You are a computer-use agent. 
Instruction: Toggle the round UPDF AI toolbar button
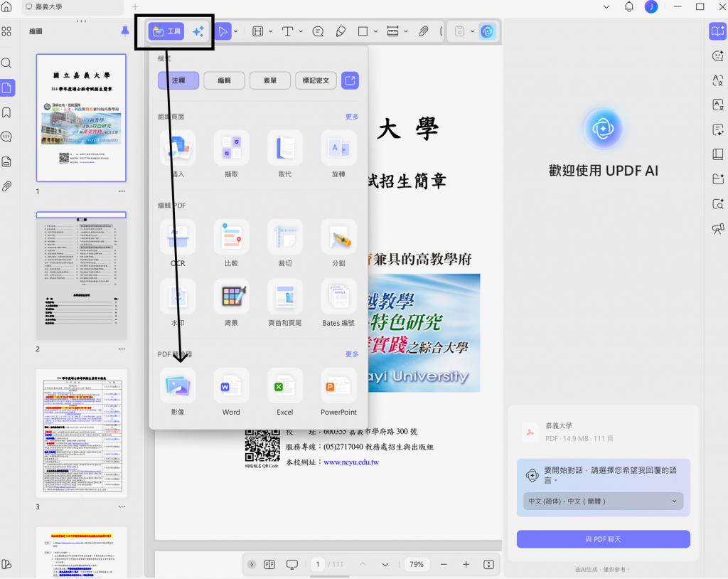click(487, 31)
